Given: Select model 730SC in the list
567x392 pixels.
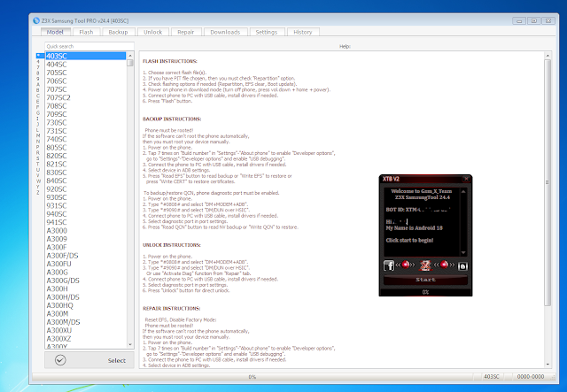Looking at the screenshot, I should (85, 122).
